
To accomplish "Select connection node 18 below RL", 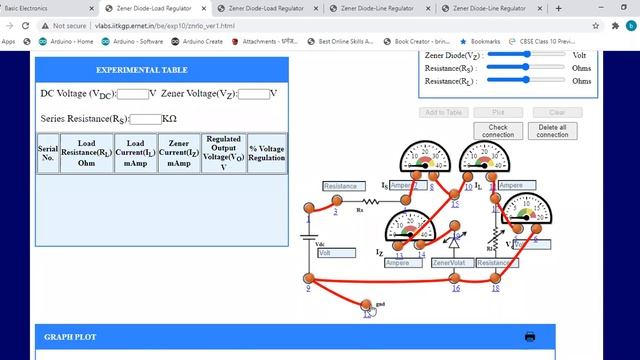I will pyautogui.click(x=495, y=278).
